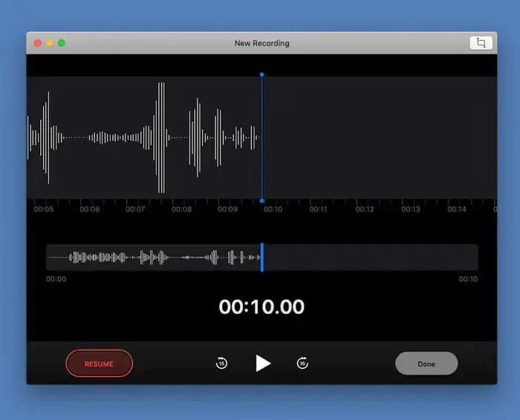Click the 00:00 start label under the overview
The image size is (520, 420).
(56, 280)
